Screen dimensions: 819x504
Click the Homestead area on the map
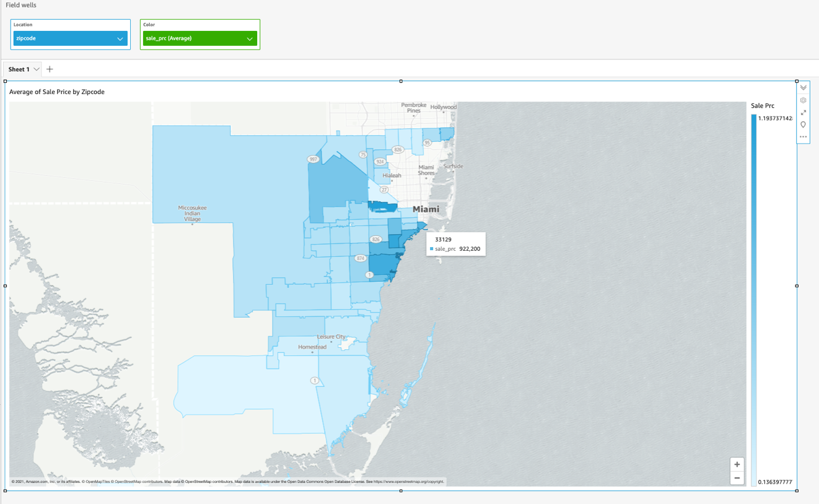pyautogui.click(x=312, y=347)
